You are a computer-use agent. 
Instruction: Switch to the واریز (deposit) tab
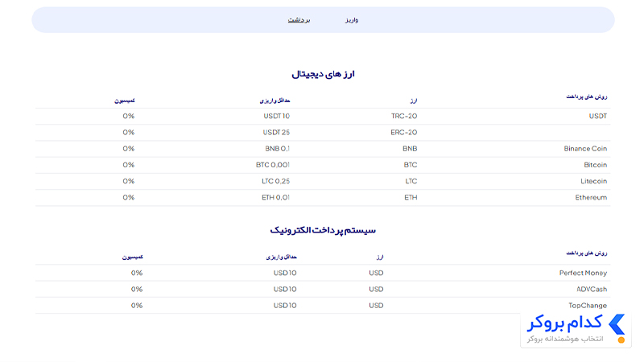(352, 20)
